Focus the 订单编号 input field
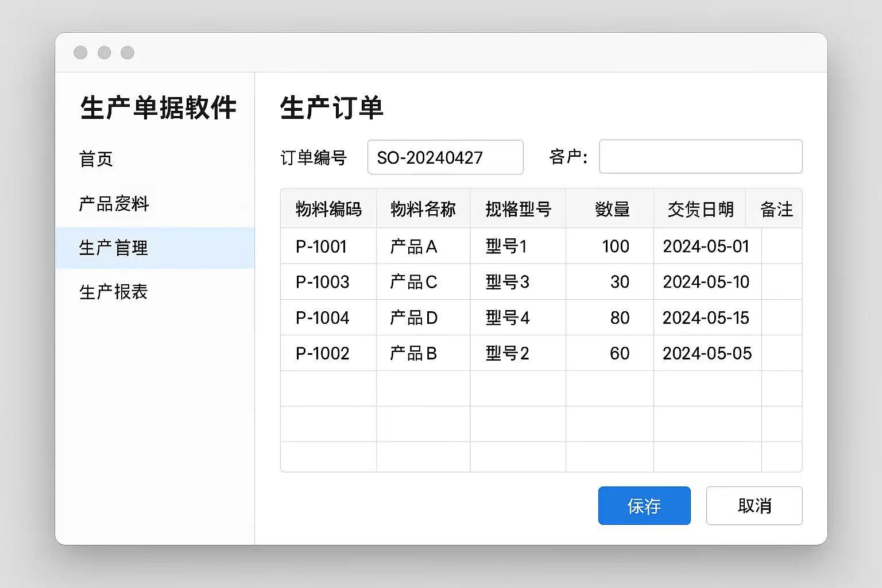The width and height of the screenshot is (882, 588). click(445, 157)
